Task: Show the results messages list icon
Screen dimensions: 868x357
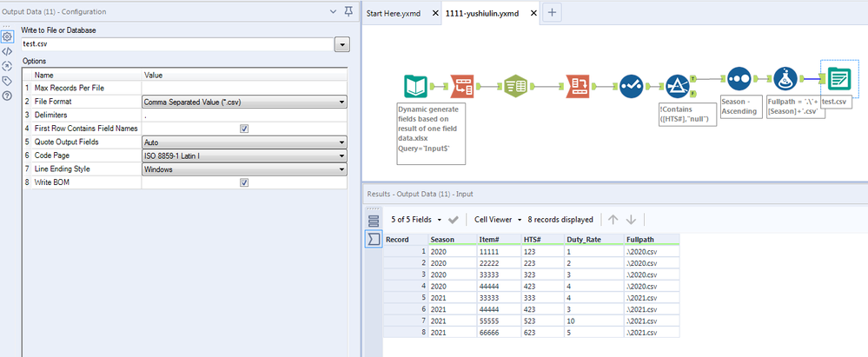Action: pyautogui.click(x=374, y=221)
